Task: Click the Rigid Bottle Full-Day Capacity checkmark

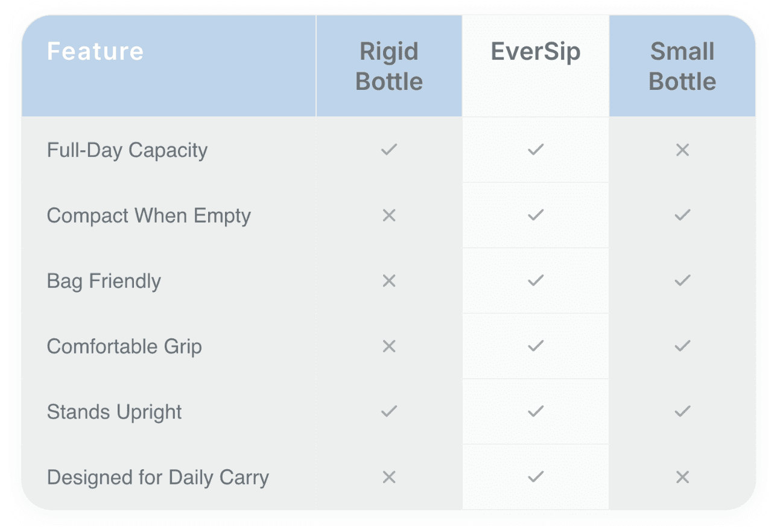Action: [389, 150]
